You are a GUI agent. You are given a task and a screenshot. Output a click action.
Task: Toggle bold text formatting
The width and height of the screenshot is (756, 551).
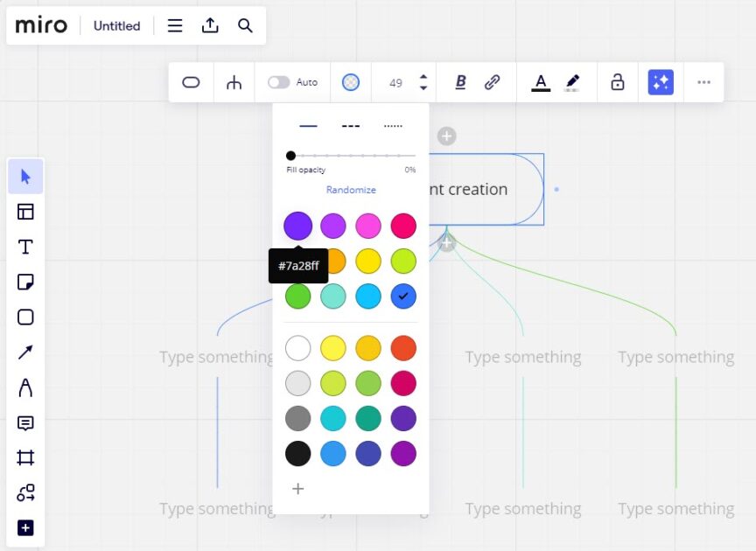pyautogui.click(x=459, y=82)
